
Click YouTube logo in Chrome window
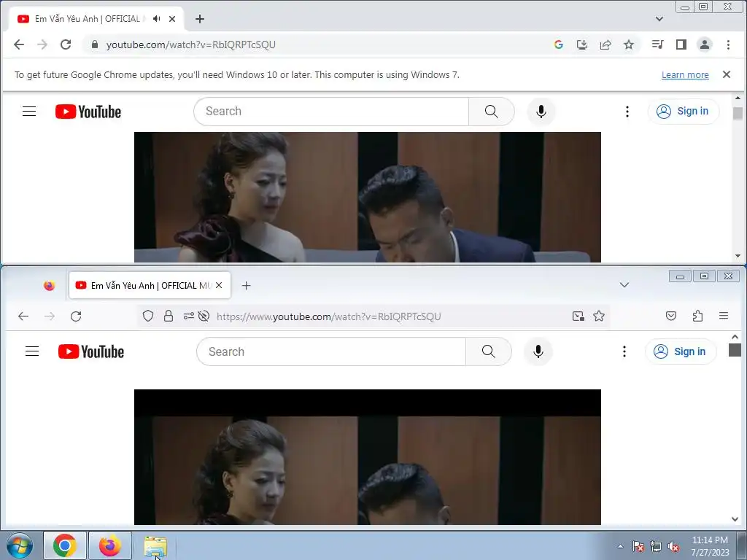[x=88, y=112]
